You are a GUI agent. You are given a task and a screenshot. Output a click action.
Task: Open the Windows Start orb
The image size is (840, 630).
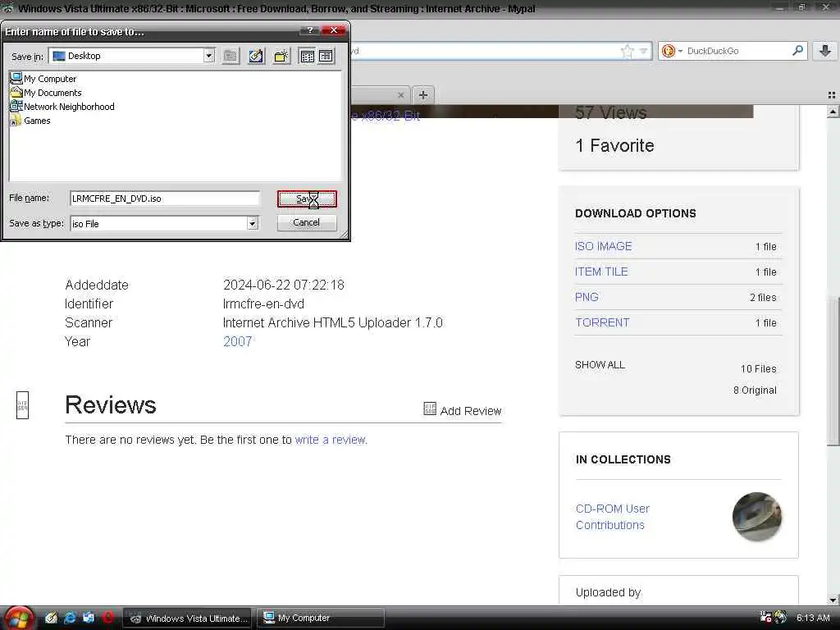(20, 619)
